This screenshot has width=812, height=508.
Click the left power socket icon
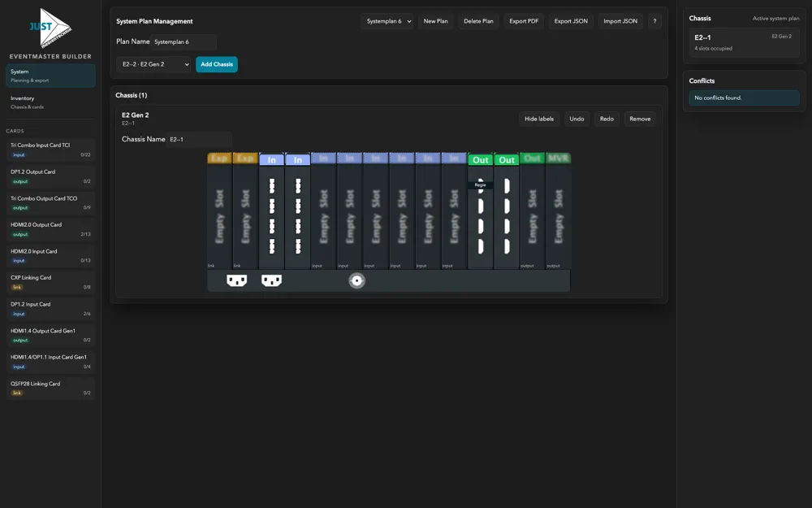point(236,280)
